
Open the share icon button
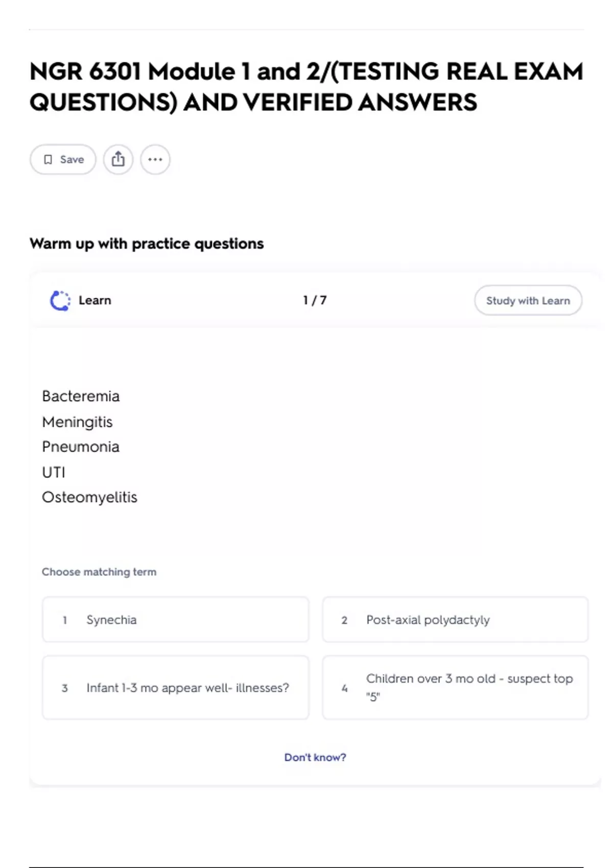coord(118,159)
